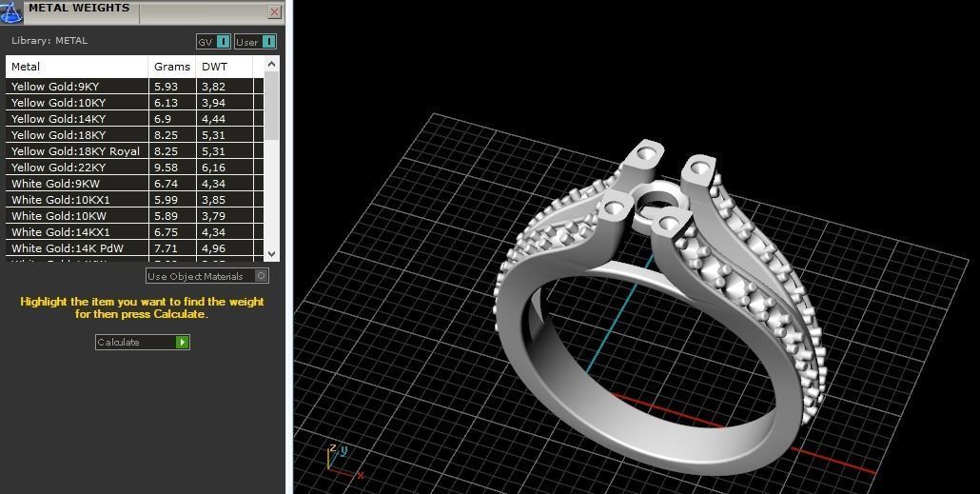Click the 6,16 DWT value
This screenshot has width=980, height=494.
pyautogui.click(x=213, y=168)
